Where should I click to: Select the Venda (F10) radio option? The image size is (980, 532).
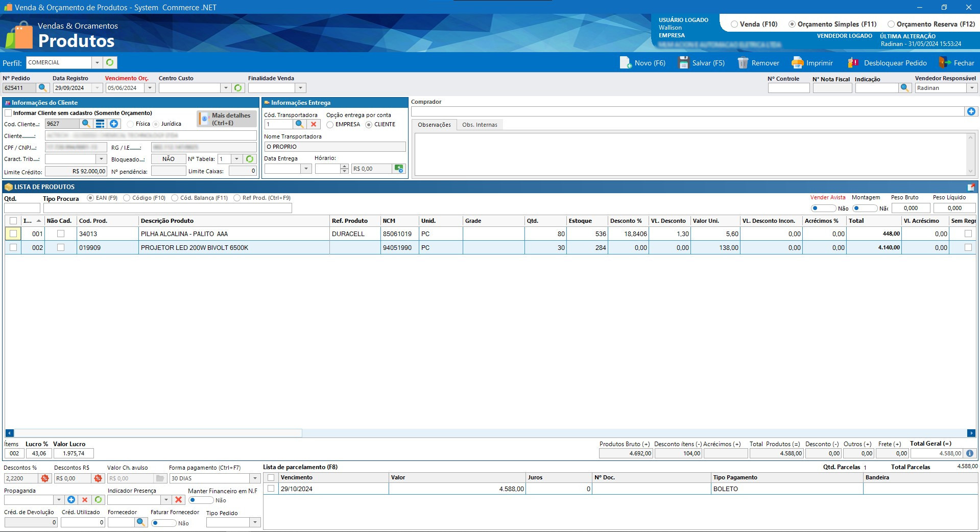tap(734, 24)
